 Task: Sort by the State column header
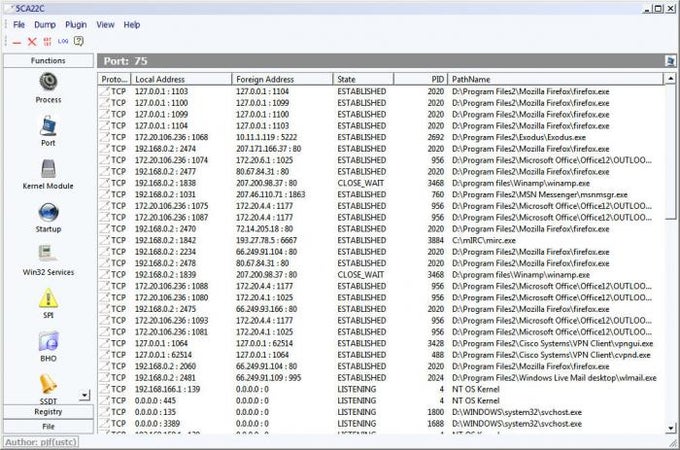[363, 79]
